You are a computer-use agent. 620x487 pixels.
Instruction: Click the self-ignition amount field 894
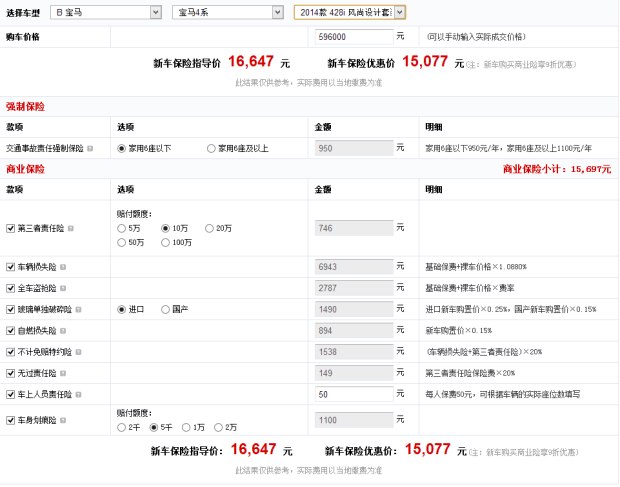tap(354, 331)
